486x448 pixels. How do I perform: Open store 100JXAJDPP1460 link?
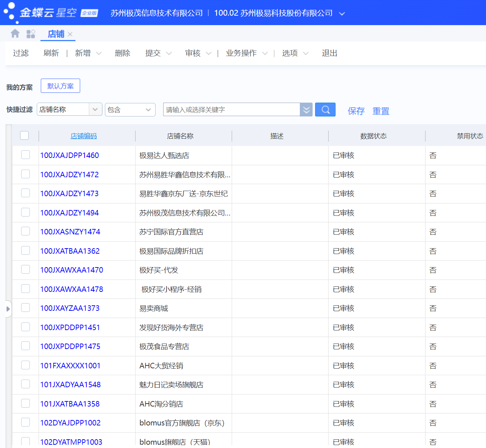(70, 155)
